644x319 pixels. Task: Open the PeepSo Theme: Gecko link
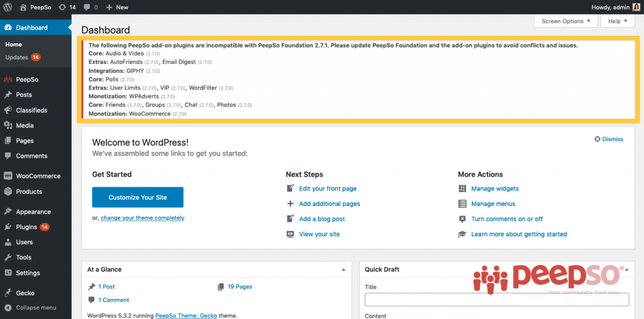coord(186,316)
